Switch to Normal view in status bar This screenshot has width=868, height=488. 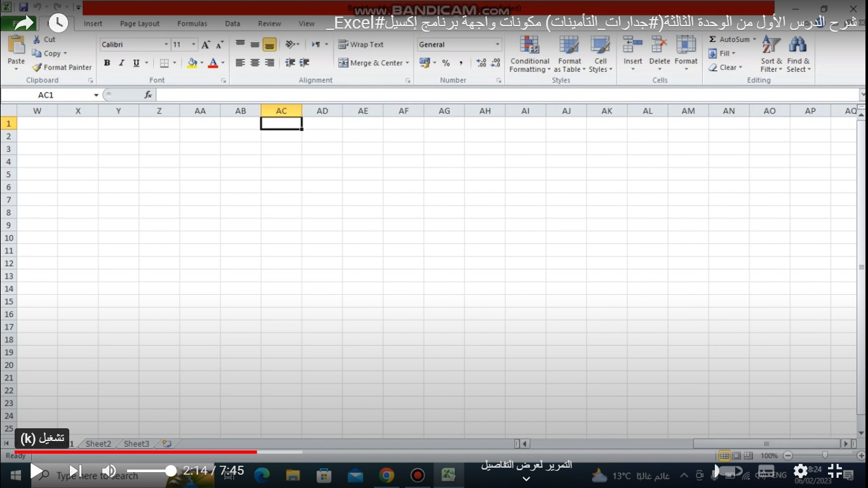[724, 456]
